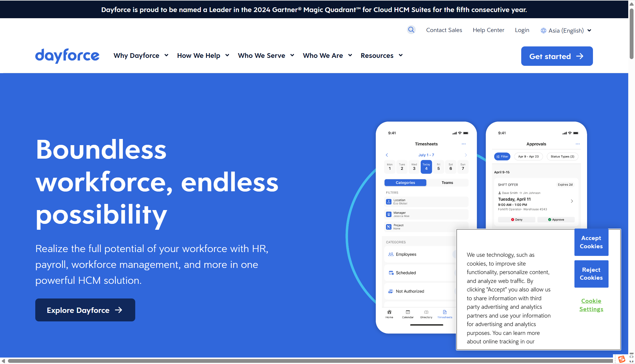Expand the Resources dropdown chevron
This screenshot has width=635, height=364.
[401, 56]
